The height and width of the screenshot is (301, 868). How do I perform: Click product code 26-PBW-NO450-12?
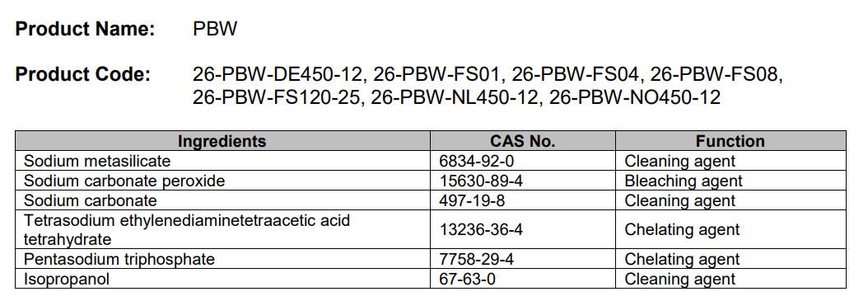(635, 97)
